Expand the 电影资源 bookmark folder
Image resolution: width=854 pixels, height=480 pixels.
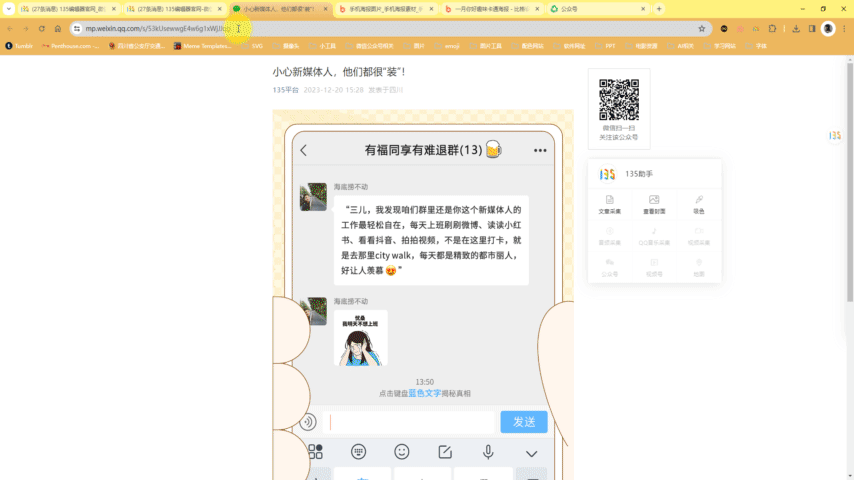point(642,46)
